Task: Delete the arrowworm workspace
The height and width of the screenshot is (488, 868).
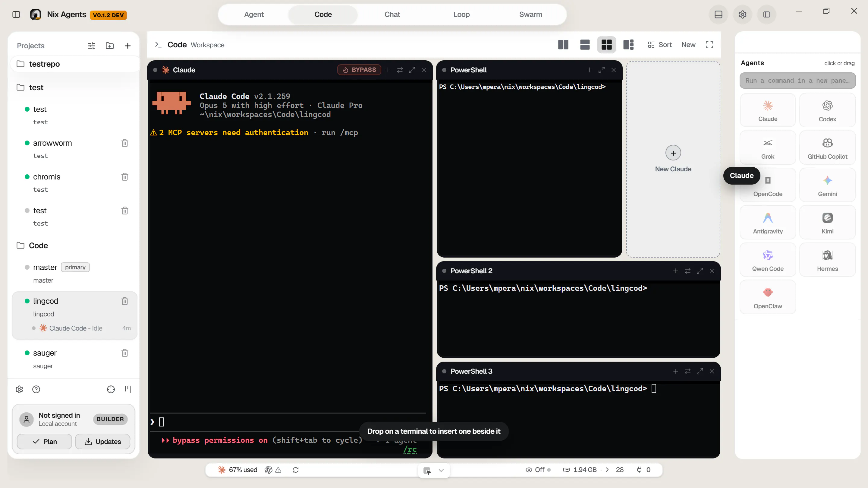Action: 125,143
